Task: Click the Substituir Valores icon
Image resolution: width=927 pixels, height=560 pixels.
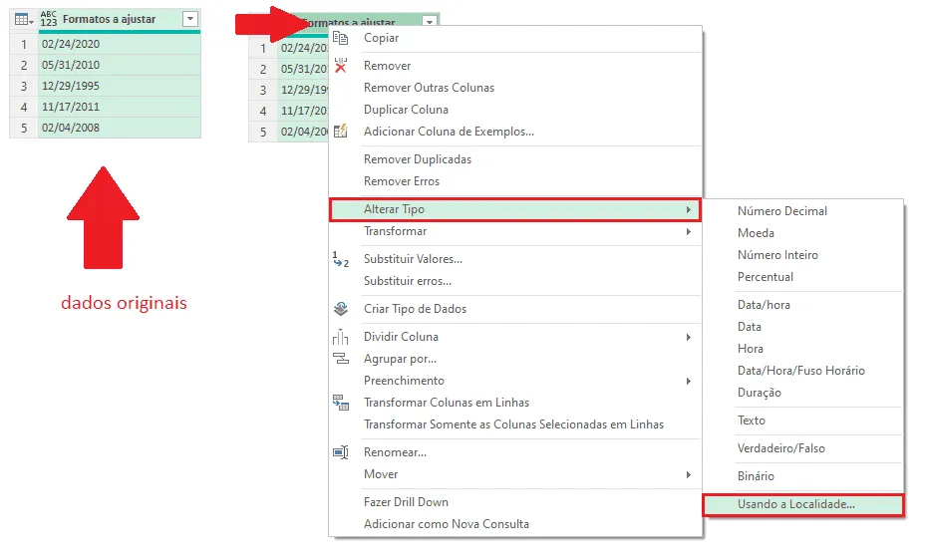Action: 341,259
